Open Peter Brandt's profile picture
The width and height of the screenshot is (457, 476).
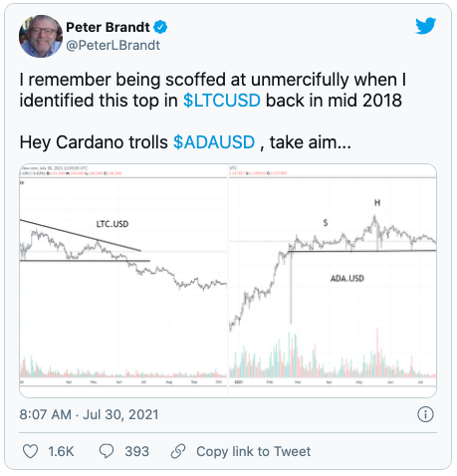[41, 36]
